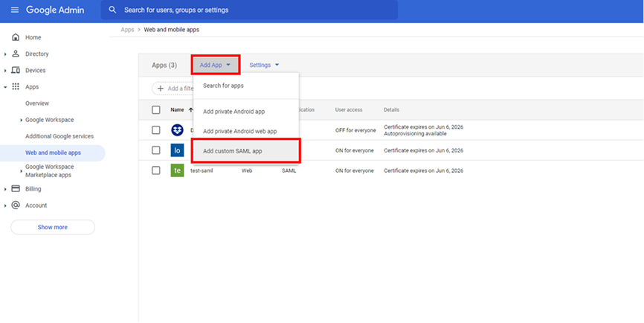Image resolution: width=644 pixels, height=323 pixels.
Task: Open the hamburger main menu
Action: pos(14,10)
